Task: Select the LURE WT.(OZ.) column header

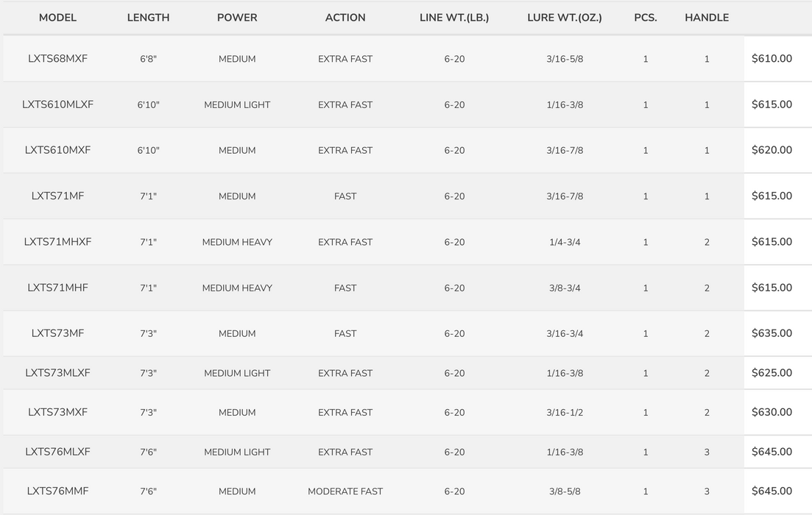Action: click(565, 18)
